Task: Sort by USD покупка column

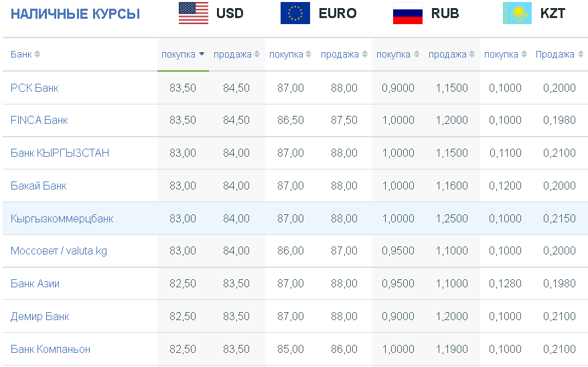Action: pos(183,54)
